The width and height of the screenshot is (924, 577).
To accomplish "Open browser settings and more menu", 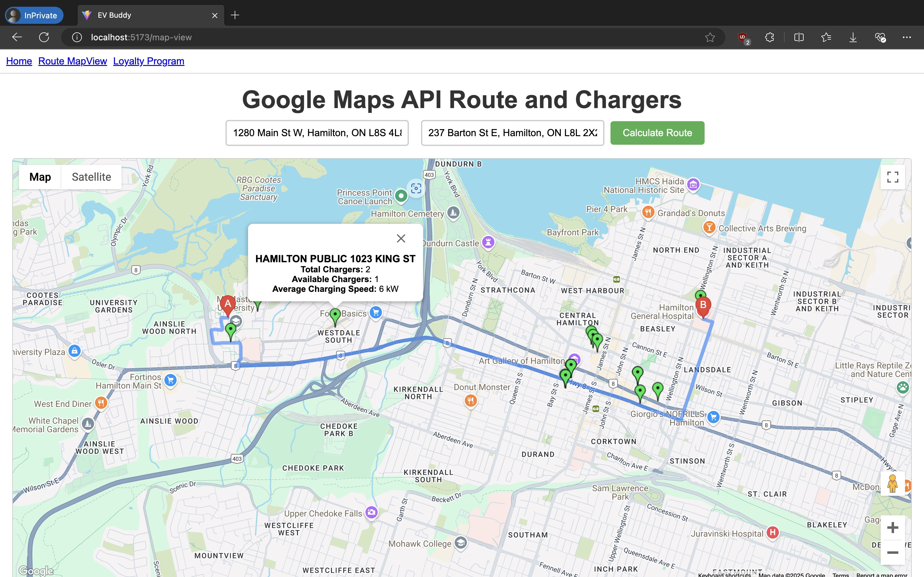I will coord(907,37).
